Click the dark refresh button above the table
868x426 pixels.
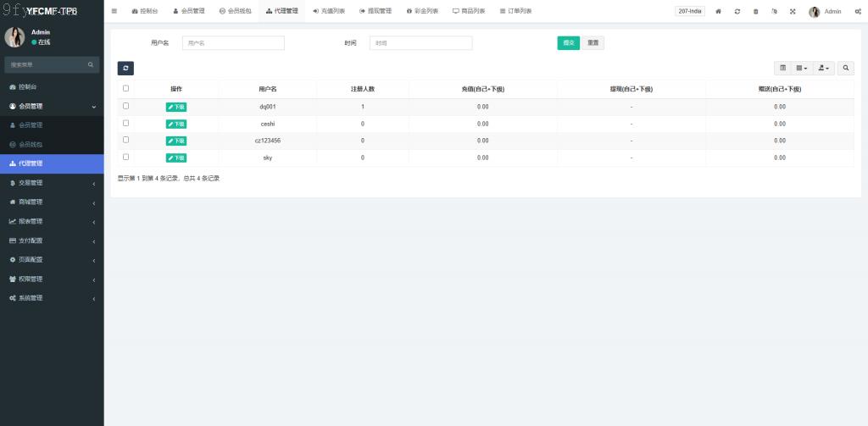(x=125, y=68)
